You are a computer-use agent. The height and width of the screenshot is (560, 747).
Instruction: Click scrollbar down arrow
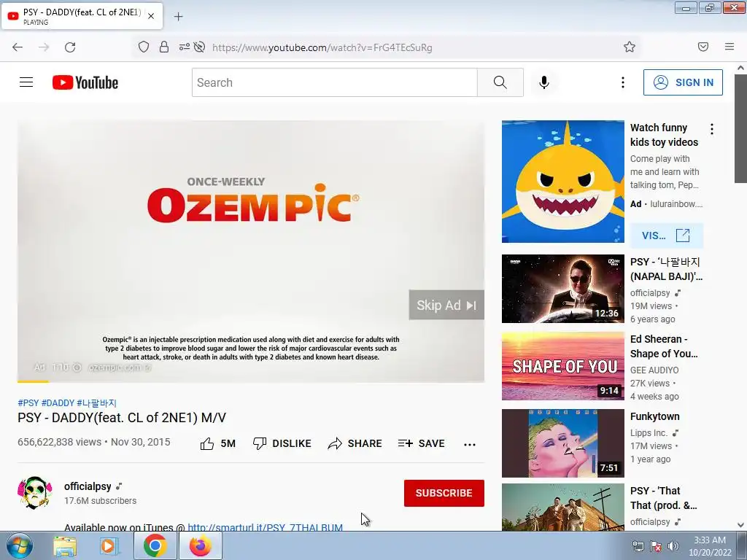point(740,525)
